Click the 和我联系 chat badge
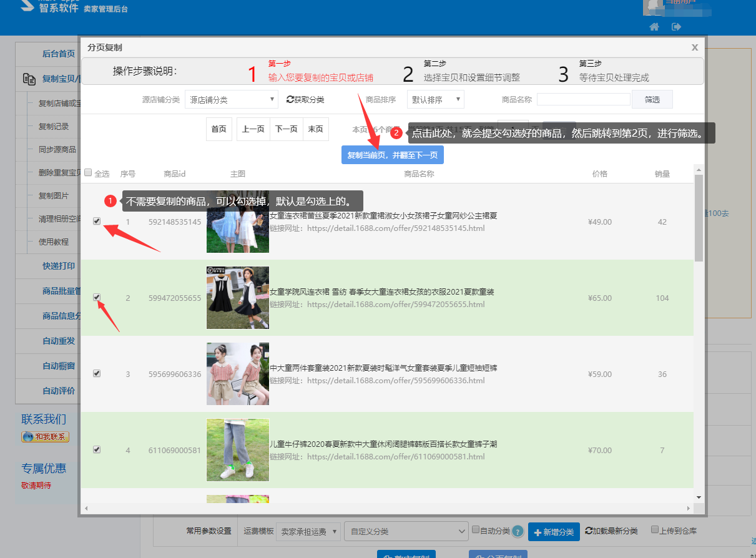 45,437
